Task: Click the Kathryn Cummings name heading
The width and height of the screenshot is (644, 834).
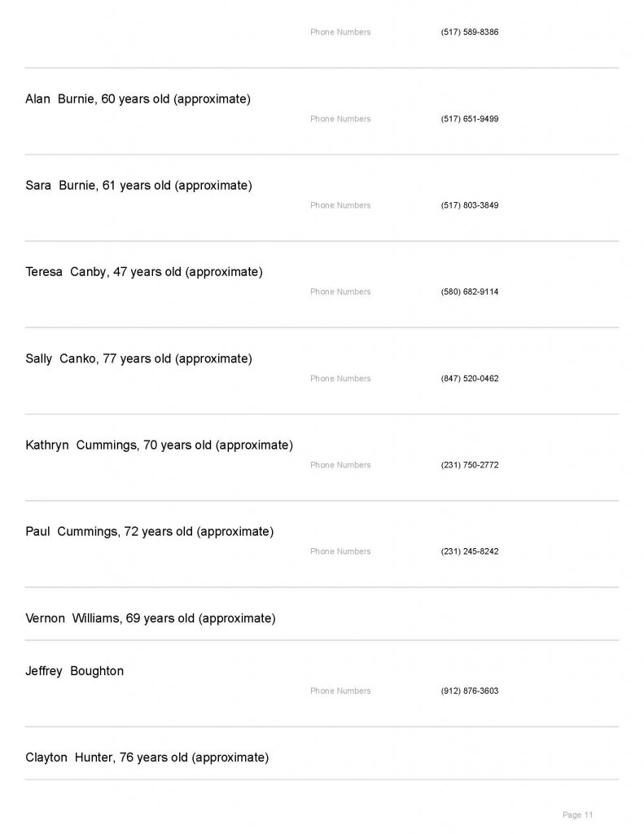Action: click(x=159, y=446)
